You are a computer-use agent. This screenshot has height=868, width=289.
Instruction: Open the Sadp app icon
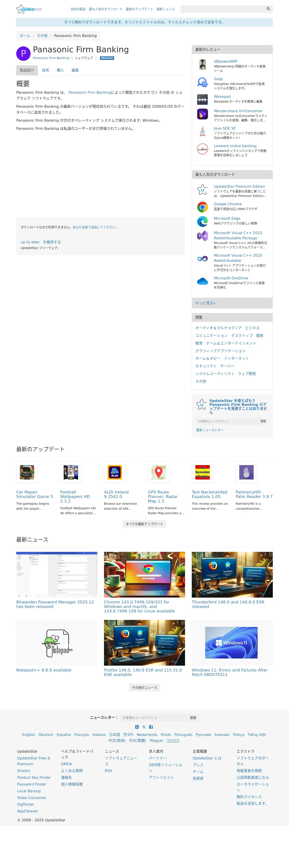pyautogui.click(x=203, y=82)
